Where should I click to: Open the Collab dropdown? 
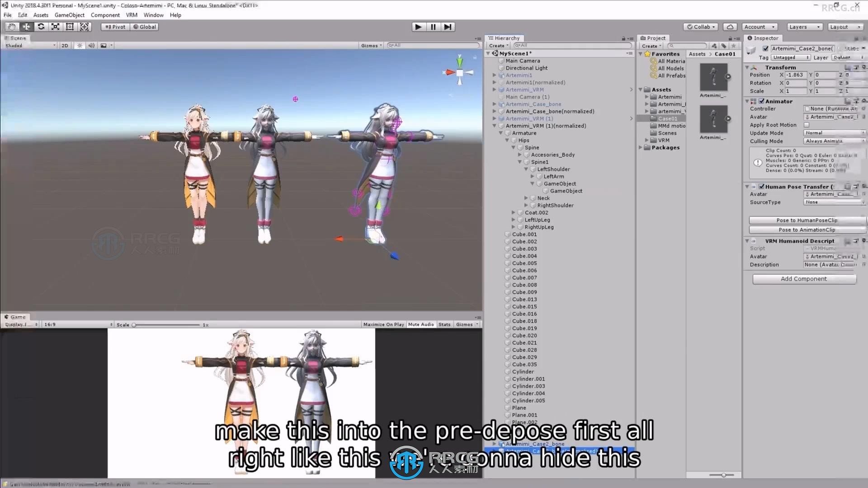(x=701, y=27)
